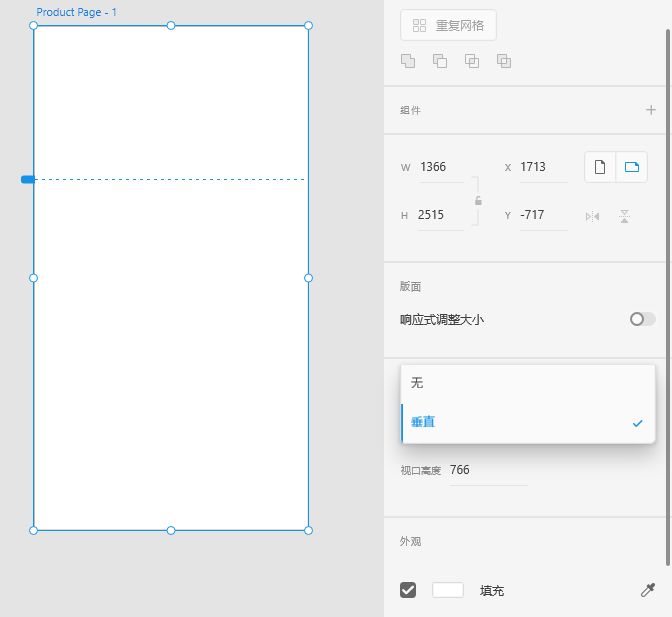Open the fill color swatch
Viewport: 672px width, 617px height.
[448, 590]
